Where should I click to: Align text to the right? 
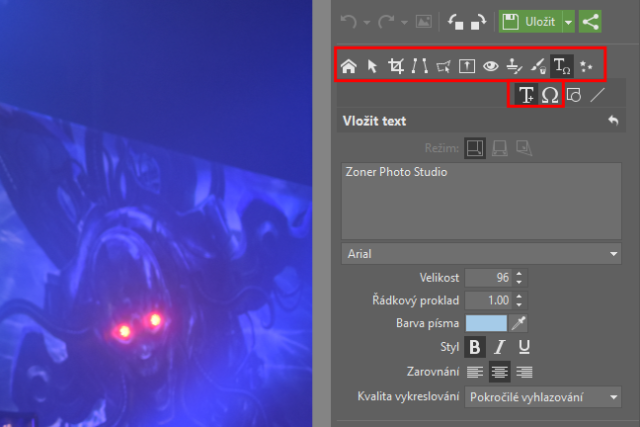(524, 372)
